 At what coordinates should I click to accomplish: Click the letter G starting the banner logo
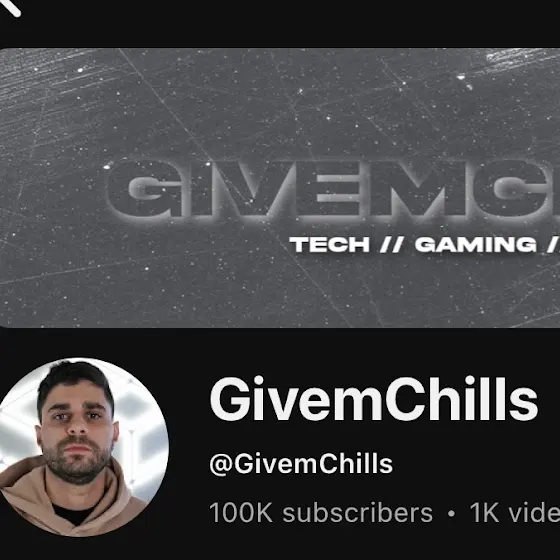(x=145, y=188)
